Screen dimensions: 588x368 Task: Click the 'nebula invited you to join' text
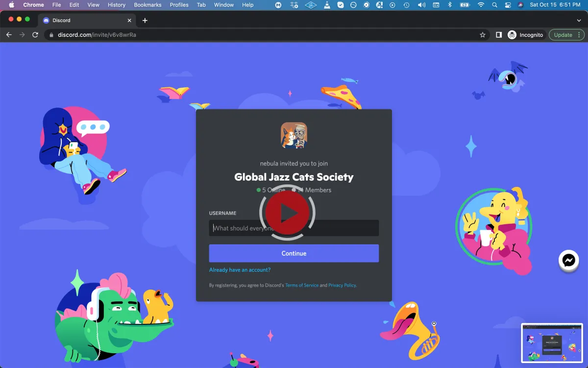point(294,163)
